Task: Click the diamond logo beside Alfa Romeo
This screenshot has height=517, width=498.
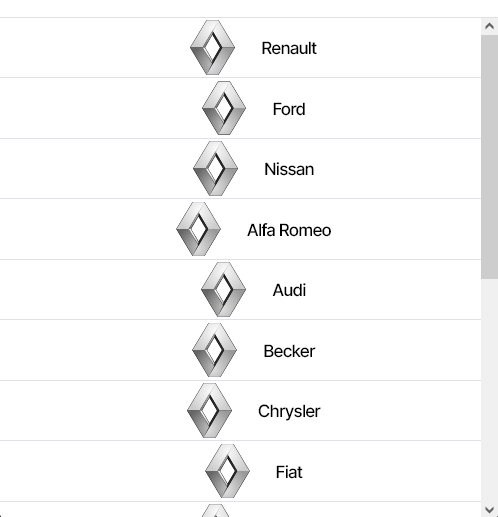Action: click(x=198, y=229)
